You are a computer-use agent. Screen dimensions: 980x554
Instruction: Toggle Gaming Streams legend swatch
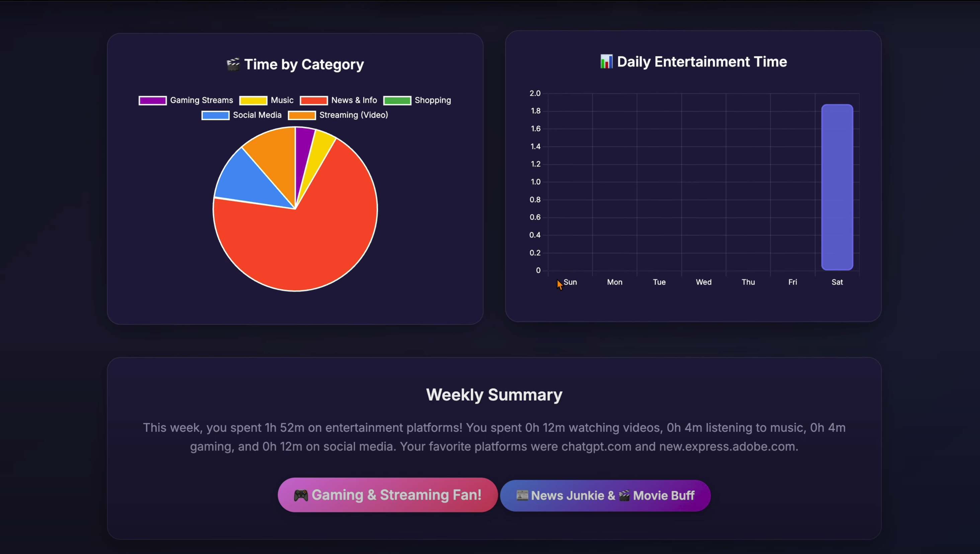click(x=152, y=100)
